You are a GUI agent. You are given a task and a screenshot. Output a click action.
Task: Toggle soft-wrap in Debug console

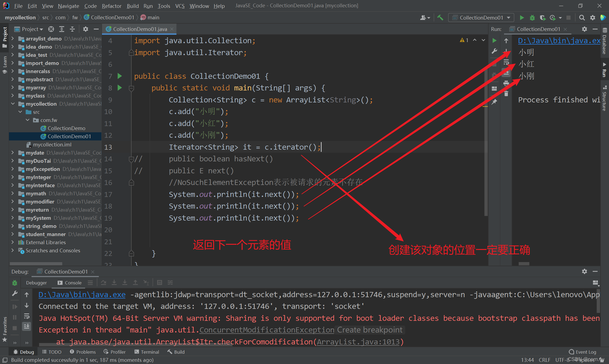(x=27, y=316)
